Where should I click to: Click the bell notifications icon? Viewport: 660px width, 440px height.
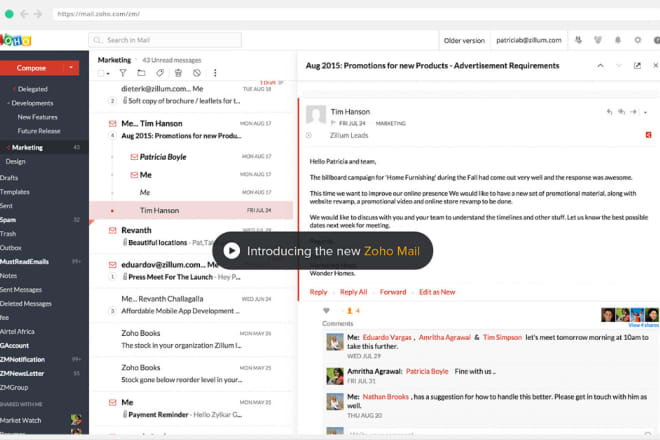(617, 40)
